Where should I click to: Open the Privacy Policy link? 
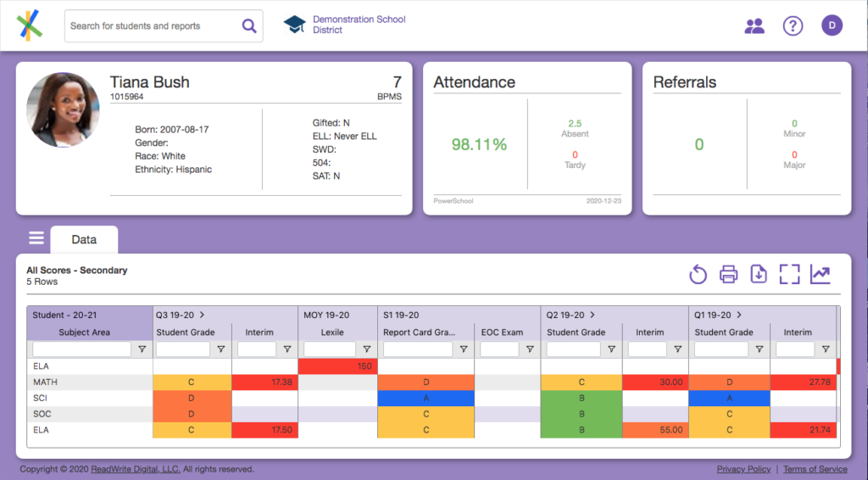743,469
